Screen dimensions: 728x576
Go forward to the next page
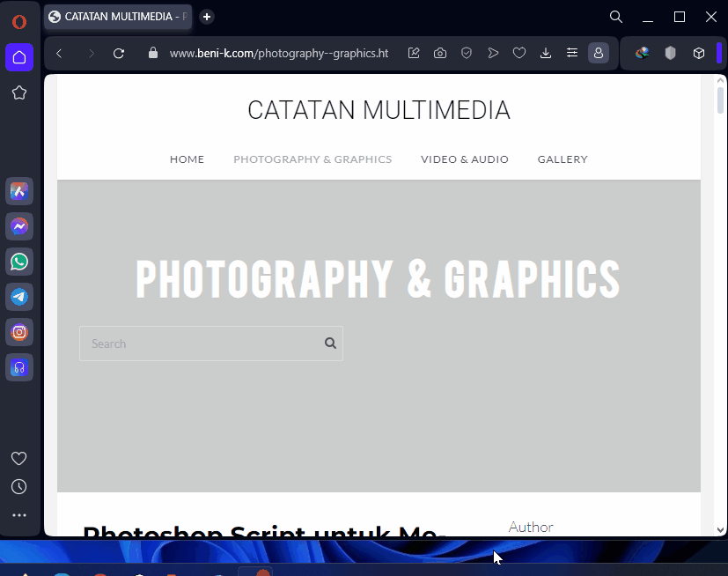tap(91, 54)
